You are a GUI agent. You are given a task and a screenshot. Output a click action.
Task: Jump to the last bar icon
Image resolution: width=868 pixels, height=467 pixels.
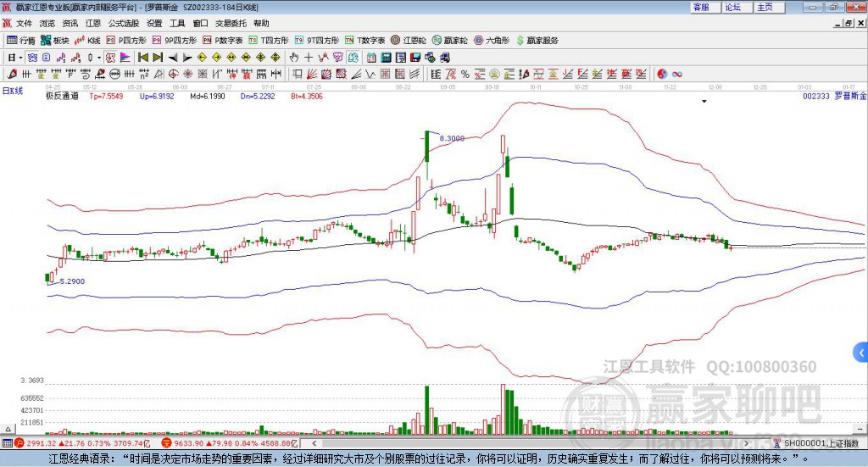point(158,58)
